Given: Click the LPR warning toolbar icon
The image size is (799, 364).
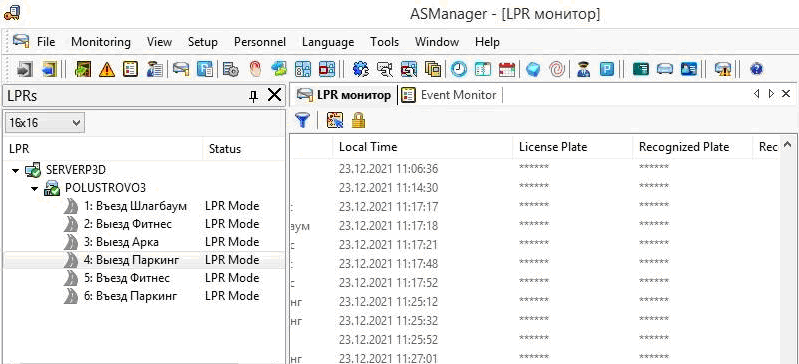Looking at the screenshot, I should pos(723,69).
